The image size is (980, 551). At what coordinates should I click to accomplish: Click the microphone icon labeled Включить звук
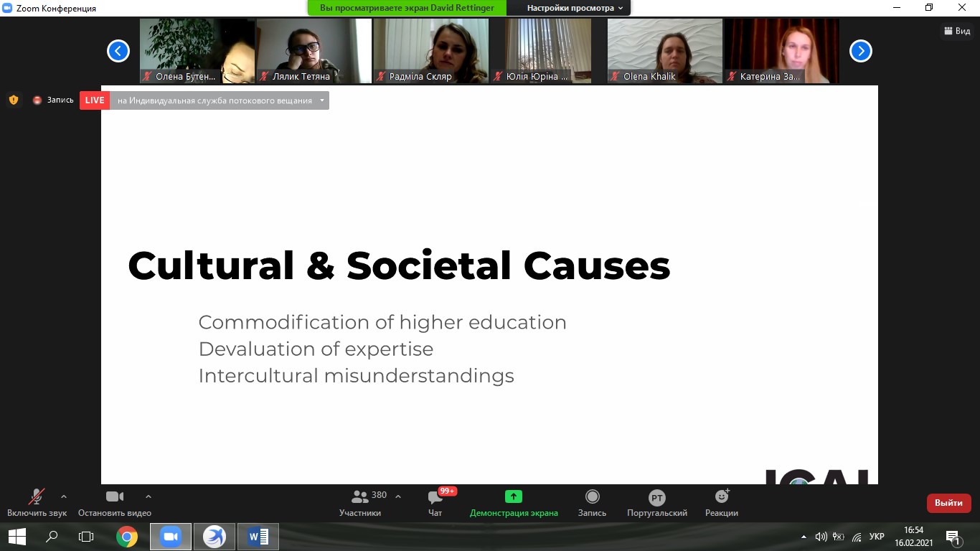click(37, 496)
